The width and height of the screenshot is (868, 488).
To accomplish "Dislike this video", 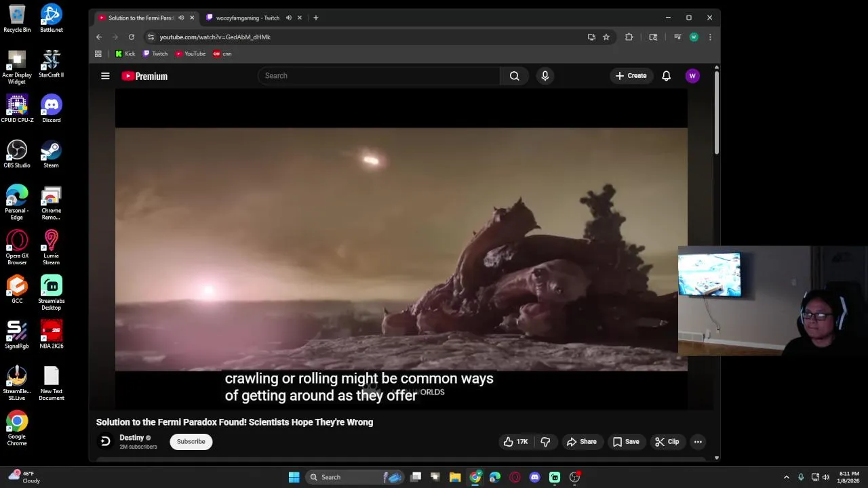I will (545, 442).
